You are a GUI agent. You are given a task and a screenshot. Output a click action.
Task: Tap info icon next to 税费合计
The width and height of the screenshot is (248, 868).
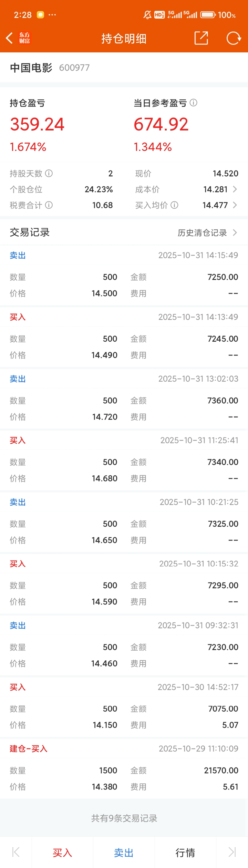[49, 205]
